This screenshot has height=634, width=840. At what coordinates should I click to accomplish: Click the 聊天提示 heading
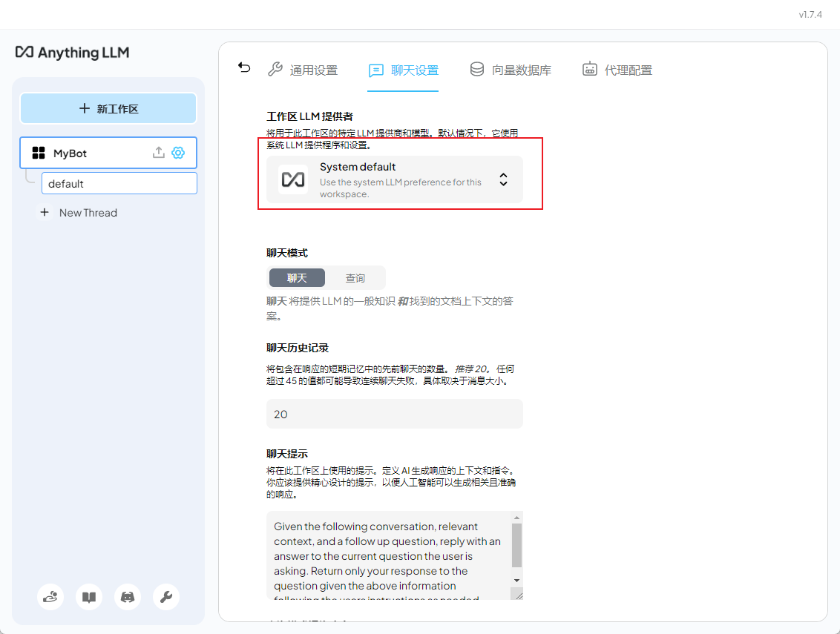(x=287, y=454)
